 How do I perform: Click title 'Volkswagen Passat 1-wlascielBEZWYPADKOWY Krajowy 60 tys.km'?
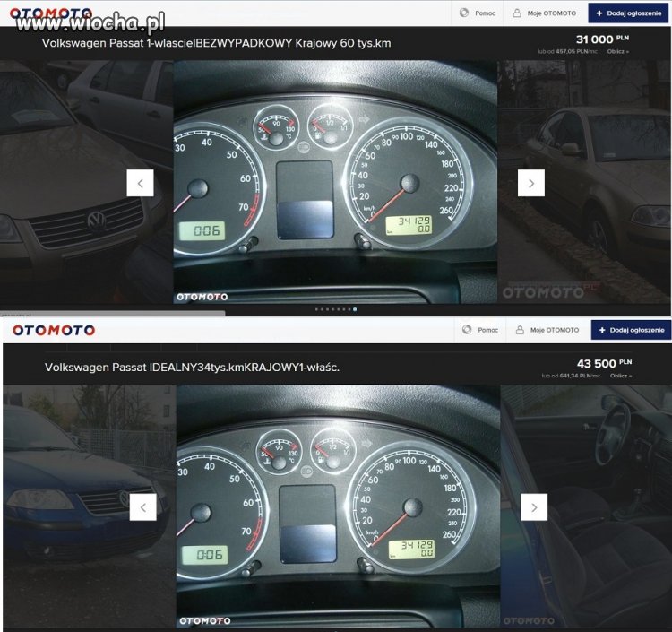(217, 43)
